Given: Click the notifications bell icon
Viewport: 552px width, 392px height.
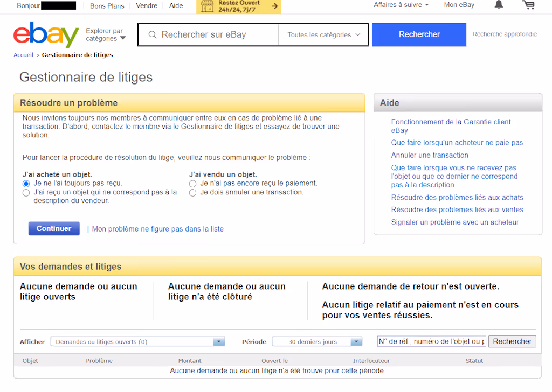Looking at the screenshot, I should point(499,5).
